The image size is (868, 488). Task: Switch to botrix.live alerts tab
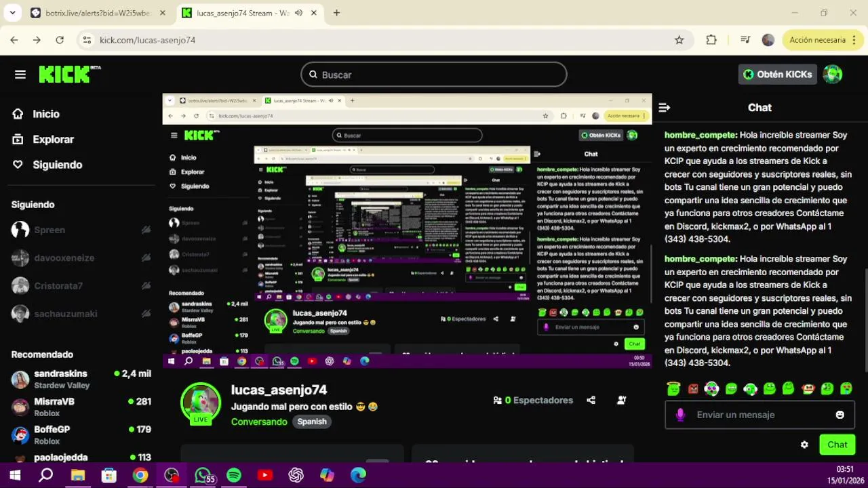[x=98, y=13]
